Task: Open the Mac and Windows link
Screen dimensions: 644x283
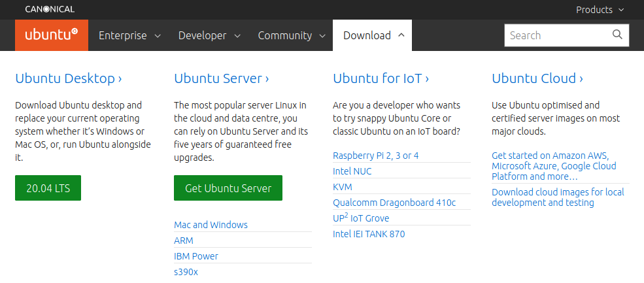Action: pyautogui.click(x=211, y=225)
